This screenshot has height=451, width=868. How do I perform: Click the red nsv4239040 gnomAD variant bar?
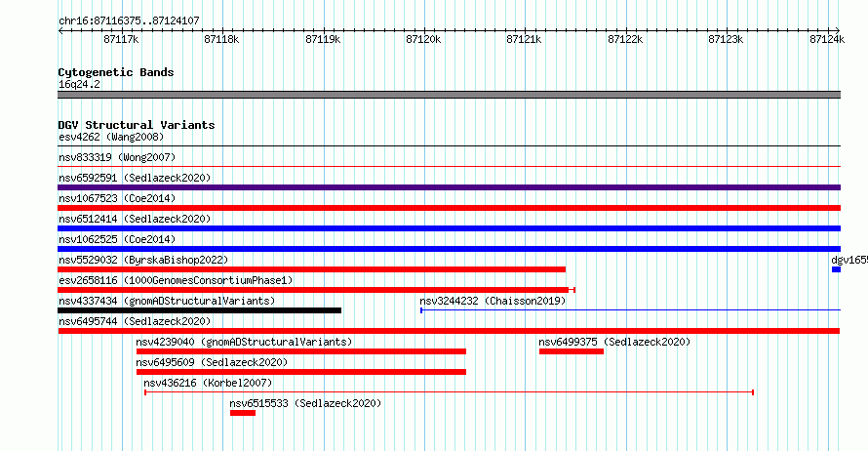(x=301, y=351)
